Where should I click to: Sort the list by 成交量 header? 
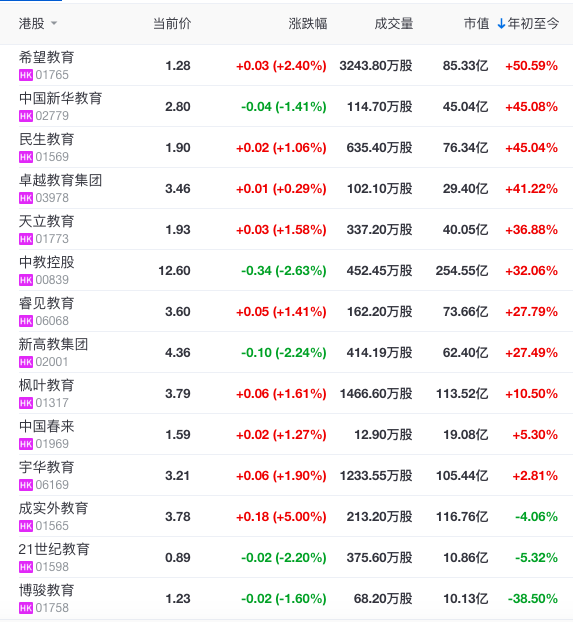tap(393, 24)
